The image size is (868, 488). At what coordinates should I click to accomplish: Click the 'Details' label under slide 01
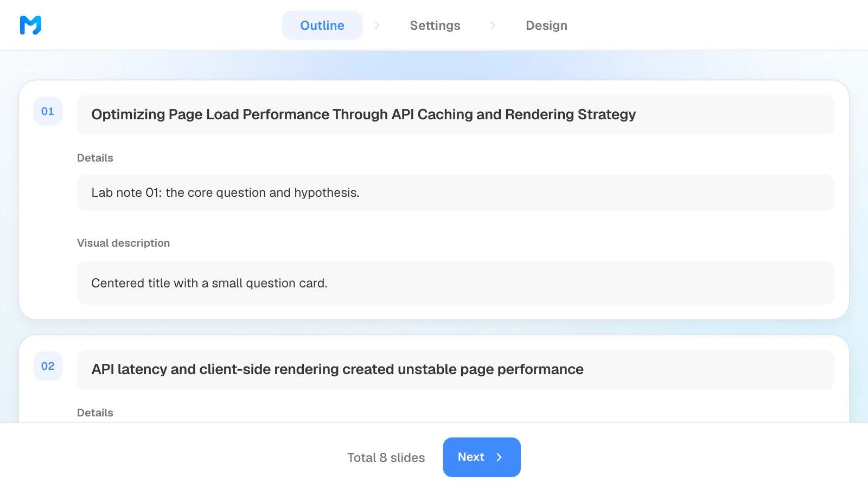coord(95,158)
